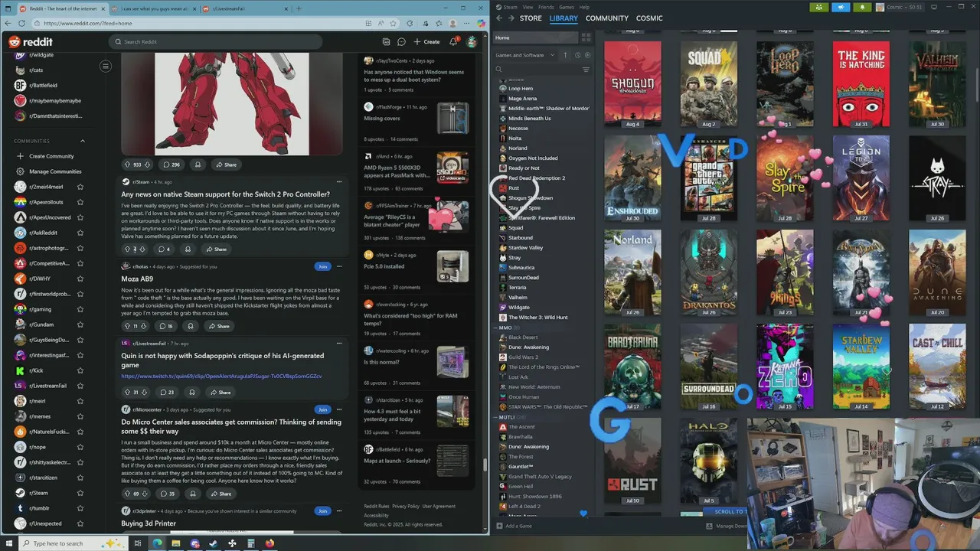The image size is (980, 551).
Task: Downvote the Switch 2 Pro Controller post
Action: (x=142, y=249)
